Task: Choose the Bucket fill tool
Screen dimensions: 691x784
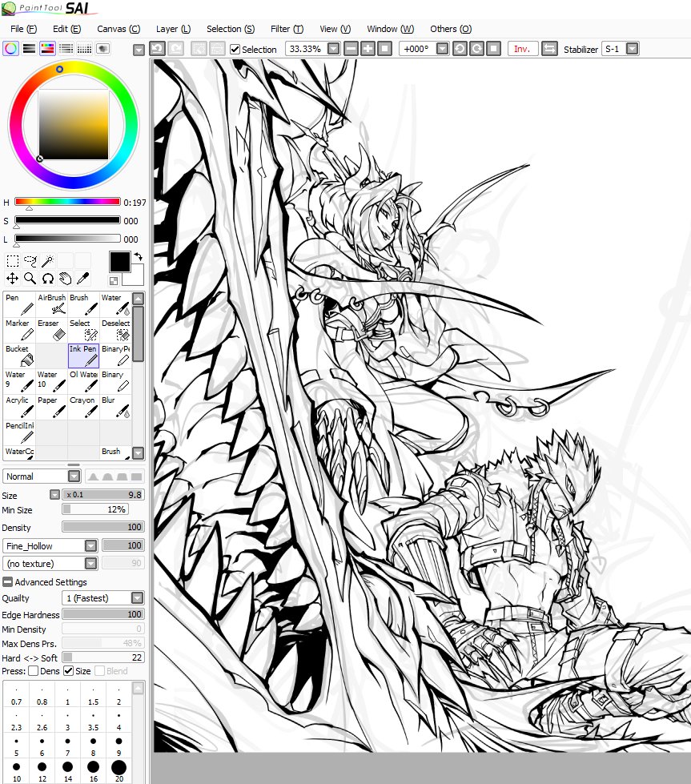Action: pos(19,356)
